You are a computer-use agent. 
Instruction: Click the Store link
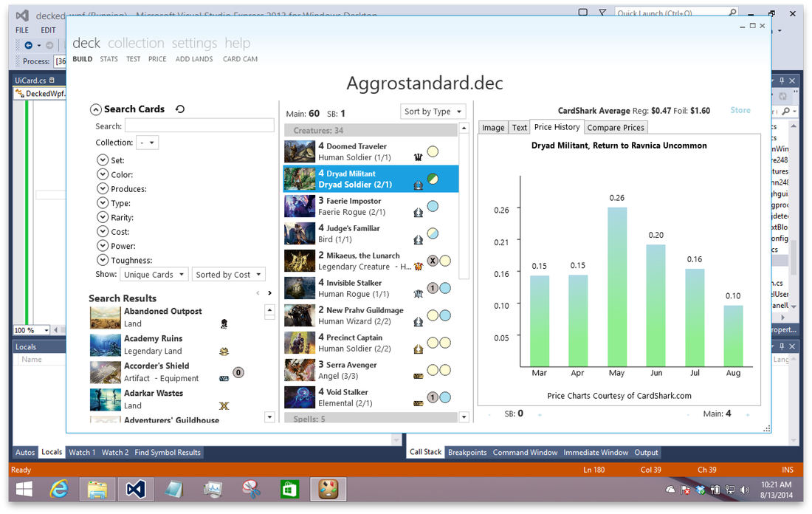[740, 110]
